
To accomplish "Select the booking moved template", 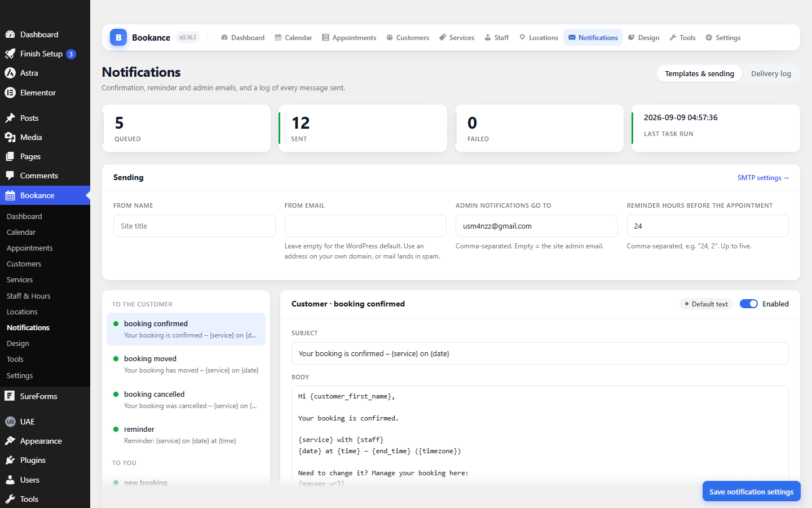I will [x=186, y=364].
